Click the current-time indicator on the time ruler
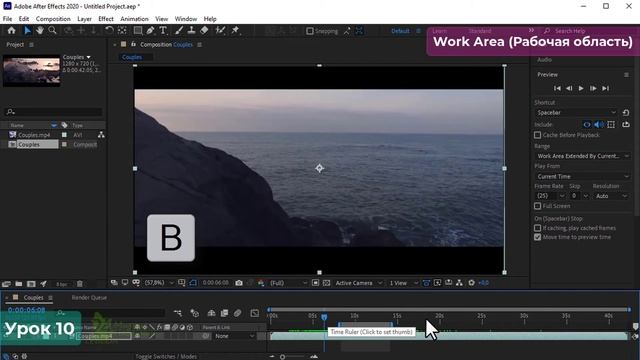640x360 pixels. 324,317
